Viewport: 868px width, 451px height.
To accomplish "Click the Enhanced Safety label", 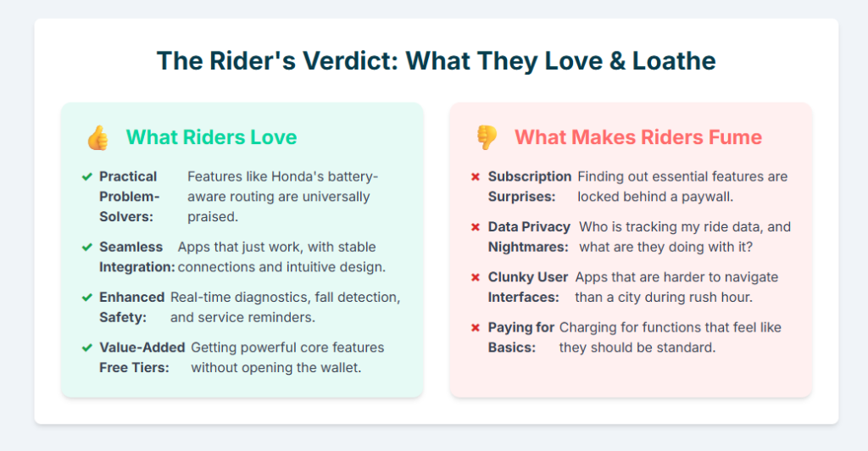I will 131,307.
